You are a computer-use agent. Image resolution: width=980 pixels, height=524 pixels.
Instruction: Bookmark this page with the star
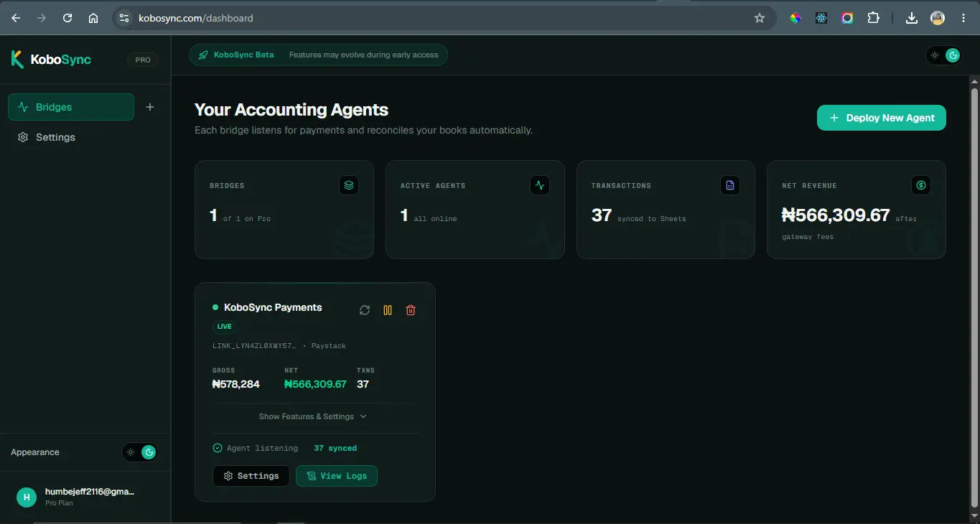760,18
